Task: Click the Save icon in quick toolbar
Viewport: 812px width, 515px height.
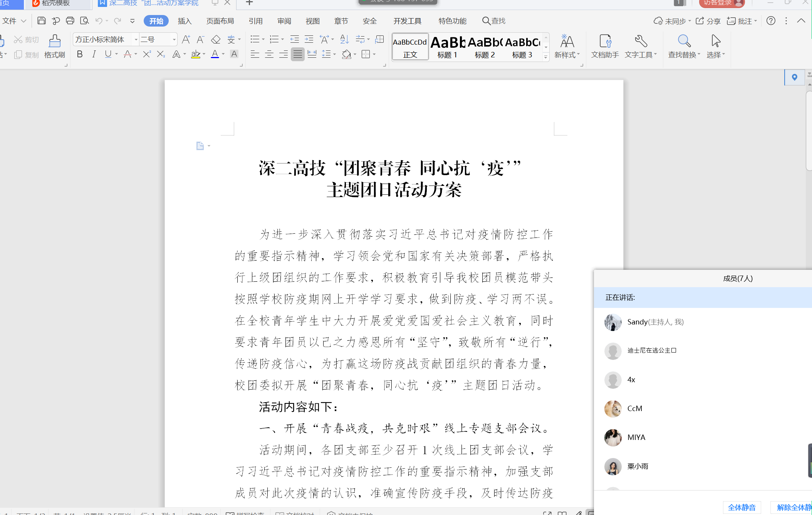Action: pos(42,21)
